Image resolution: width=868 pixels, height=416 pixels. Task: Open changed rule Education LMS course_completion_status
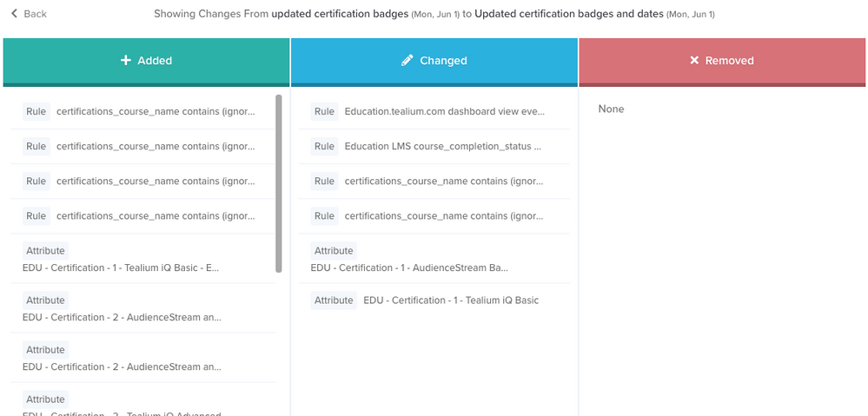[x=442, y=147]
